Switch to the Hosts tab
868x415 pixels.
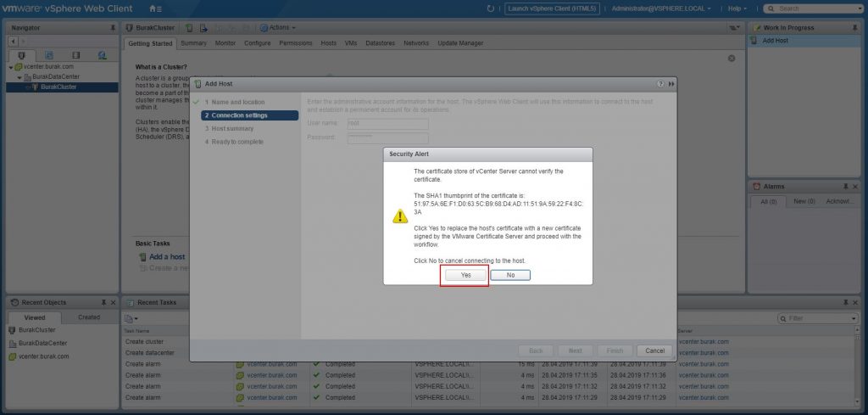tap(328, 43)
